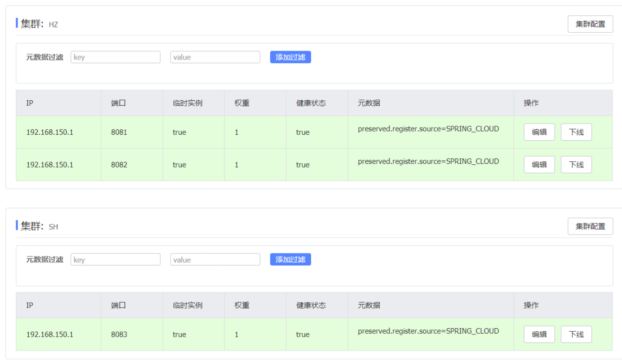The image size is (622, 364).
Task: Click the metadata text of the 8083 instance
Action: coord(428,331)
